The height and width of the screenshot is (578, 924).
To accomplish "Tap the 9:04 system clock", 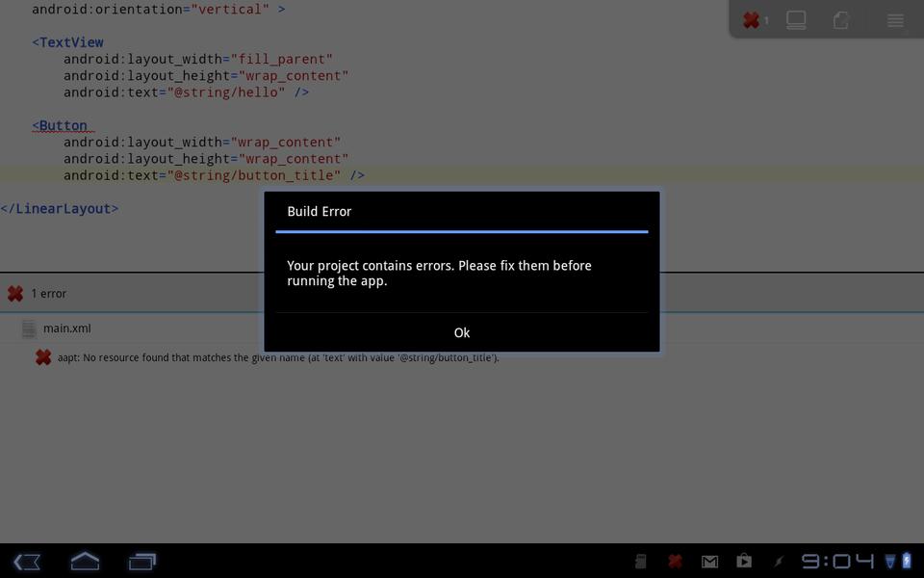I will point(837,561).
